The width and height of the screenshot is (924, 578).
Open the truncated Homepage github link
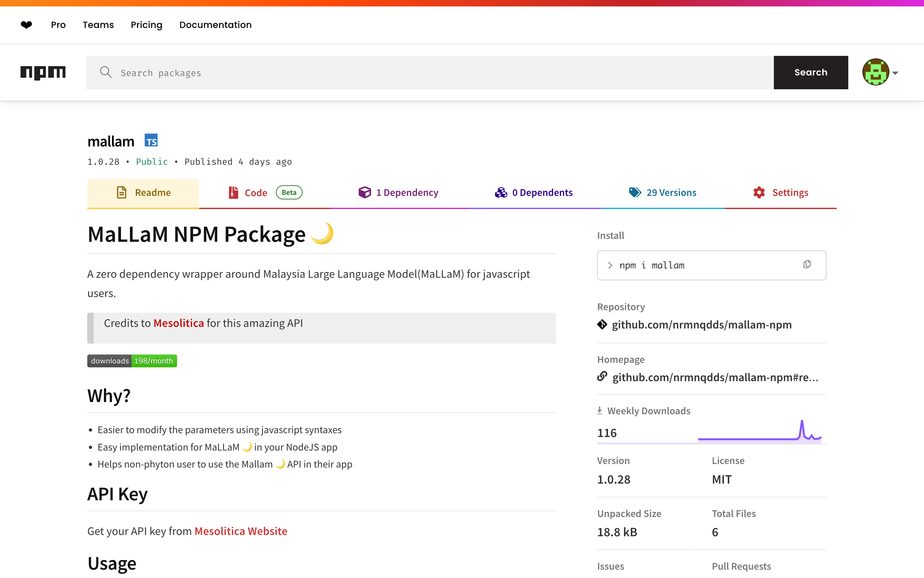tap(715, 377)
